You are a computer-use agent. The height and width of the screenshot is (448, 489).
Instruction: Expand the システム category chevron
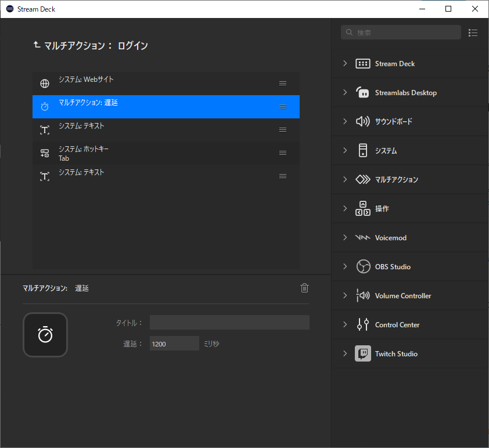(345, 150)
